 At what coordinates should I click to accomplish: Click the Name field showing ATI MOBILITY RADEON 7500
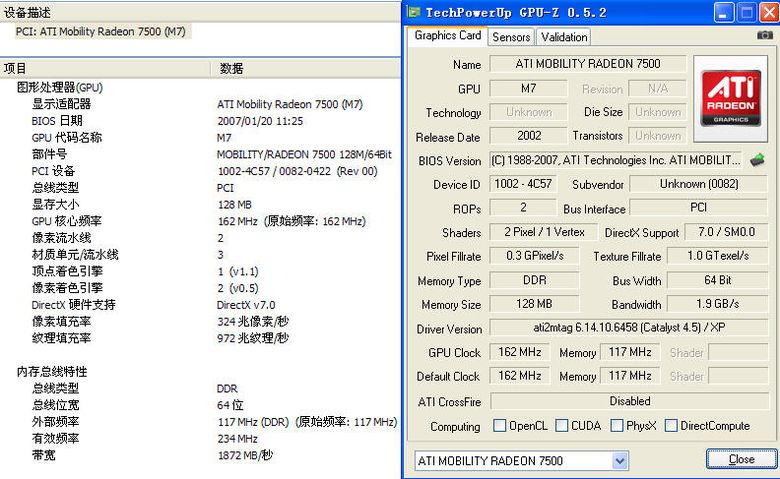tap(588, 64)
